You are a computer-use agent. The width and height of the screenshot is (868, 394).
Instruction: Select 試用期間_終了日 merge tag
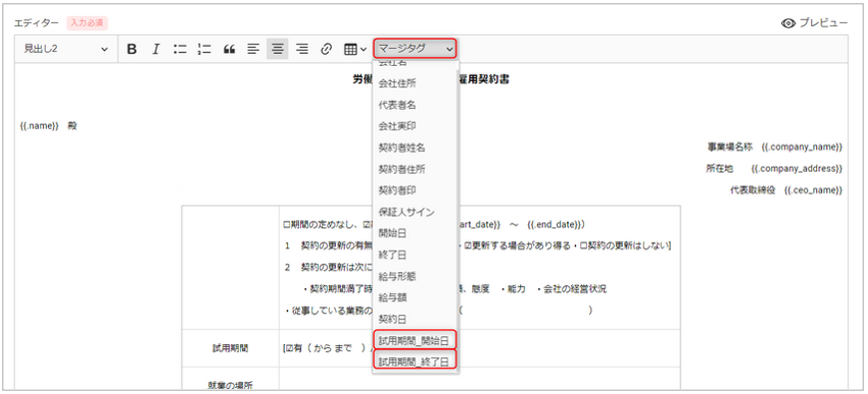click(x=416, y=361)
